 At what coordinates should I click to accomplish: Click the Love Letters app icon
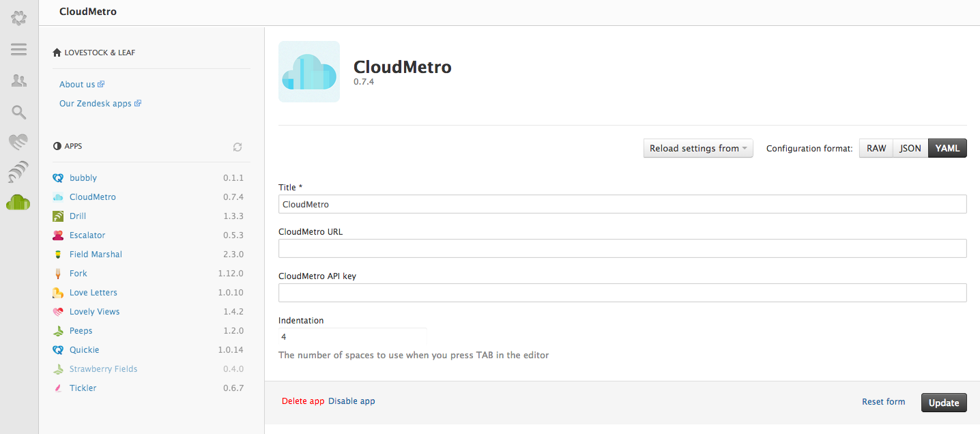pos(58,293)
